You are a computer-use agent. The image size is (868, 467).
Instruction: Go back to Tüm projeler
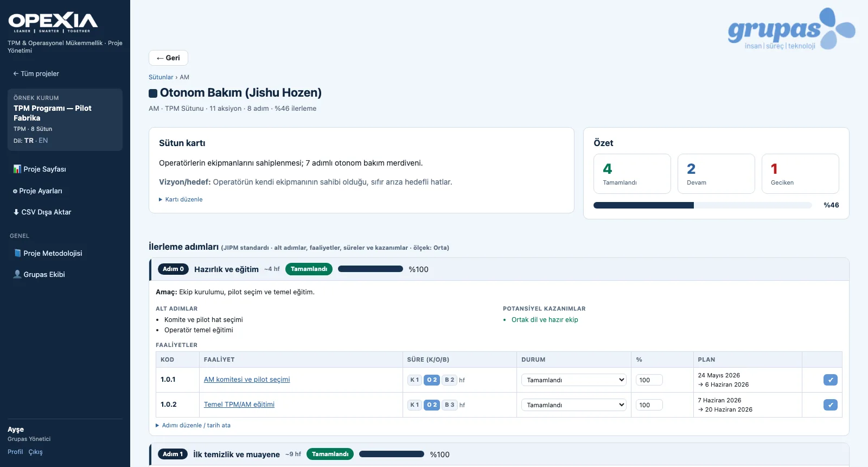pyautogui.click(x=36, y=73)
